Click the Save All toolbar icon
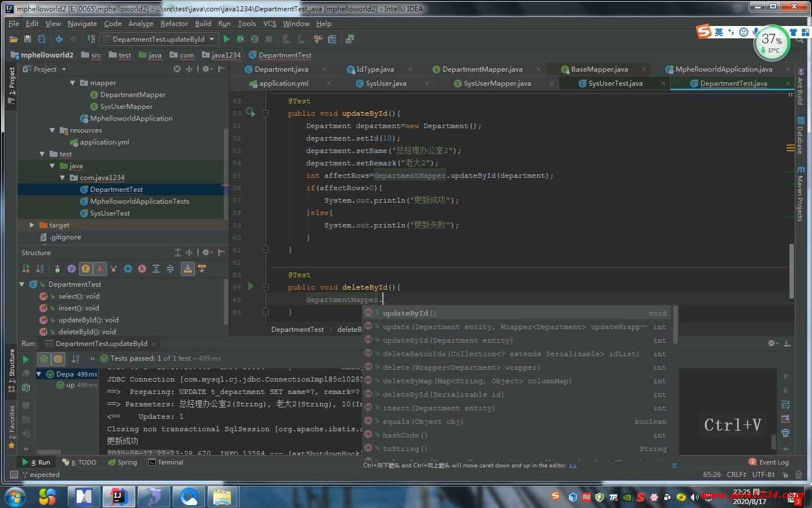Image resolution: width=812 pixels, height=508 pixels. point(27,39)
